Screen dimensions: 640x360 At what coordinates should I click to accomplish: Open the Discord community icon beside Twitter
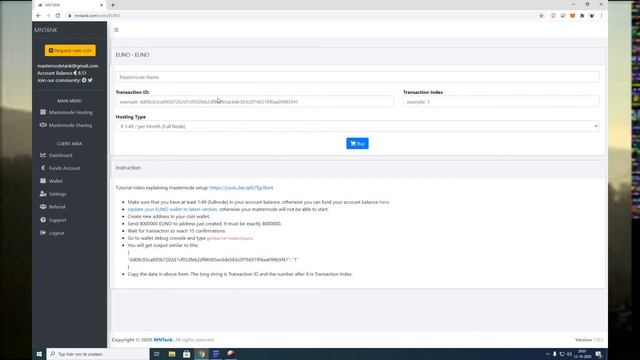coord(84,80)
